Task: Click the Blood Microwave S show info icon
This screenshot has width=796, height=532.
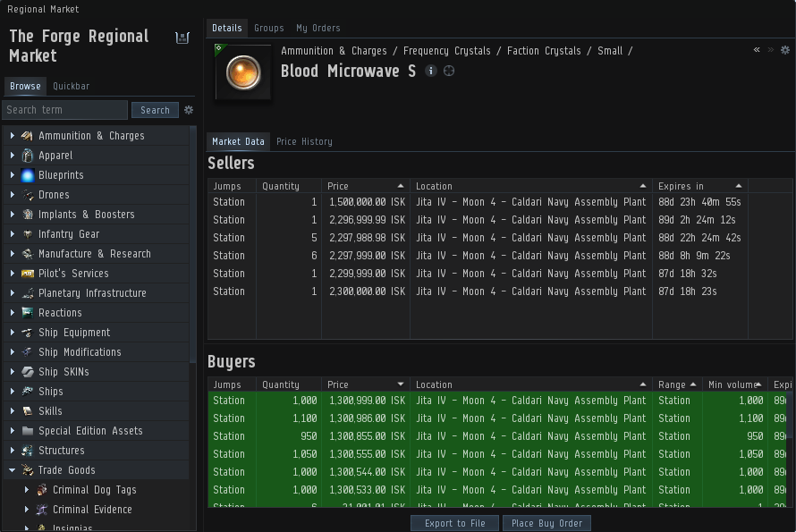Action: click(x=431, y=71)
